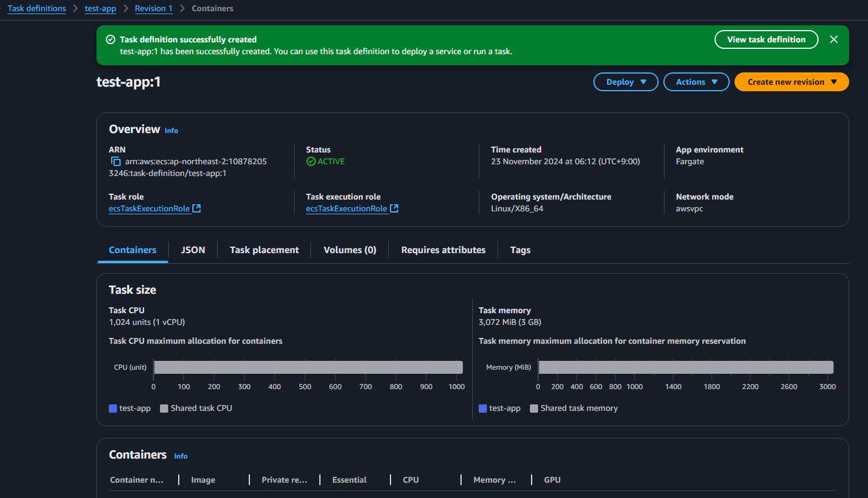The height and width of the screenshot is (498, 868).
Task: Click '1,024 units (1 vCPU)' text
Action: [x=147, y=322]
